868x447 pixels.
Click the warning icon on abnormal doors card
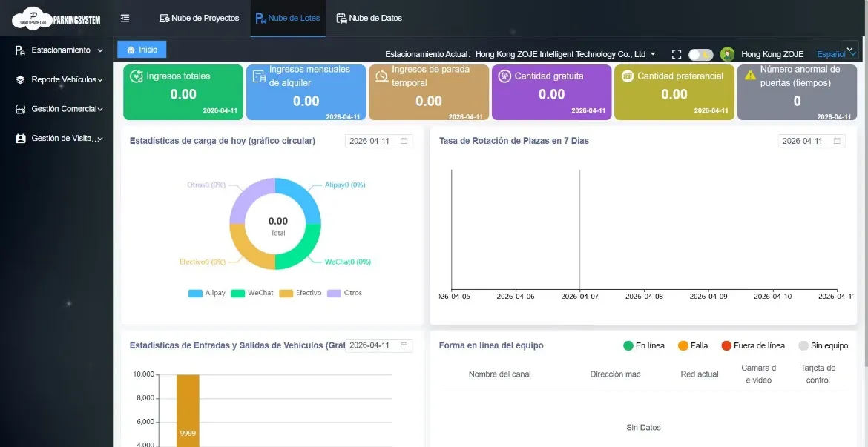tap(750, 75)
